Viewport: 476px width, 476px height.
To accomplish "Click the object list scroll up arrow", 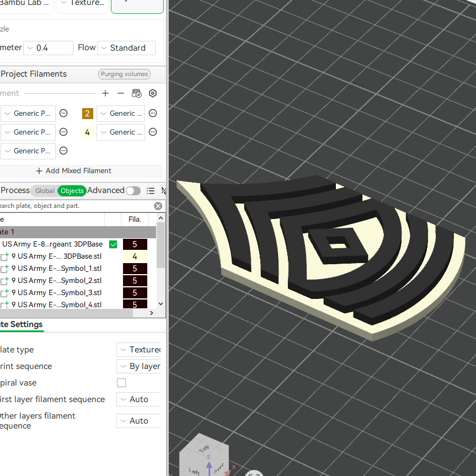I will click(161, 218).
